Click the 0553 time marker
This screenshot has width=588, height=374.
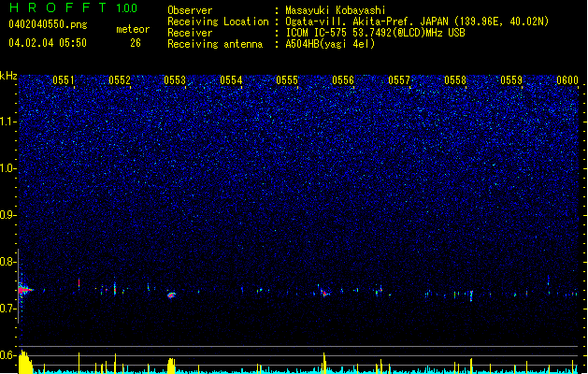(x=175, y=80)
